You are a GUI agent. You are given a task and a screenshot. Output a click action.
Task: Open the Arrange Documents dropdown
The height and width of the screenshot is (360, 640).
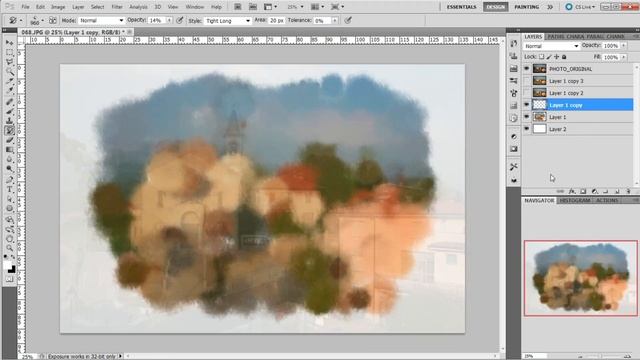317,7
